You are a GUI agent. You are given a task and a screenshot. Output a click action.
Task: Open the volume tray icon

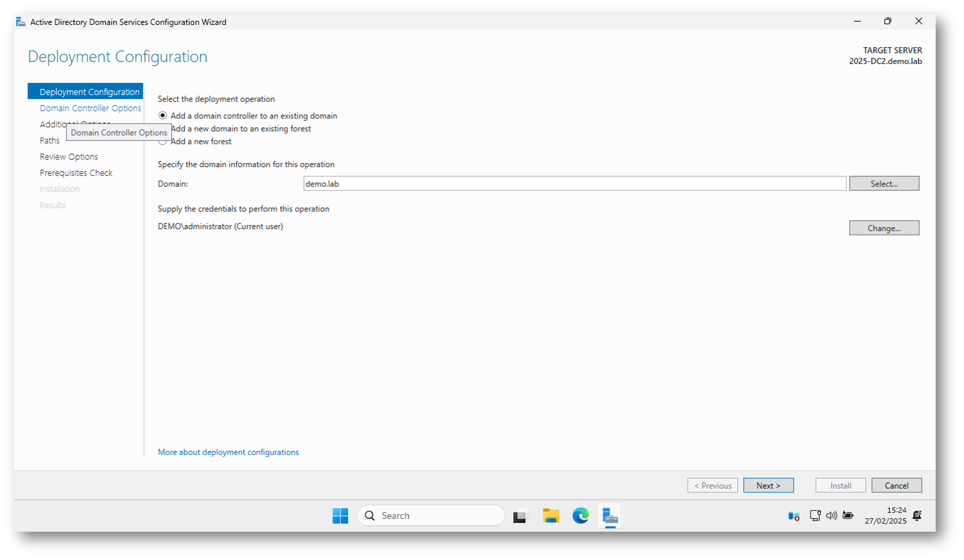coord(831,516)
